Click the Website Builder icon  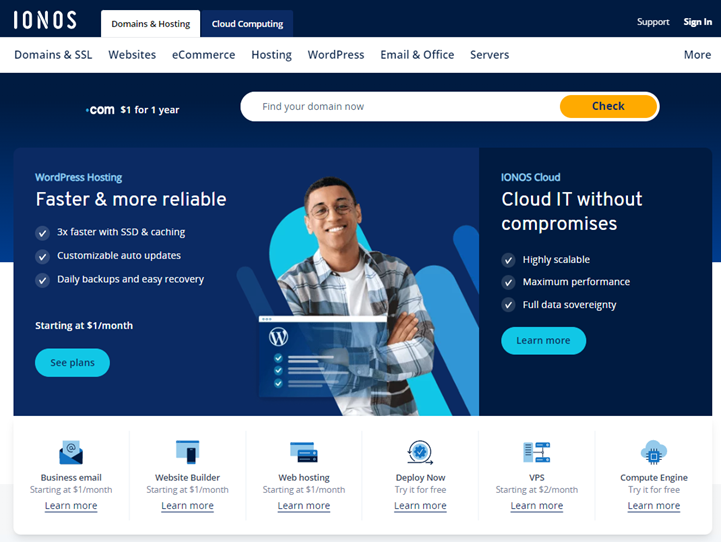pyautogui.click(x=187, y=452)
